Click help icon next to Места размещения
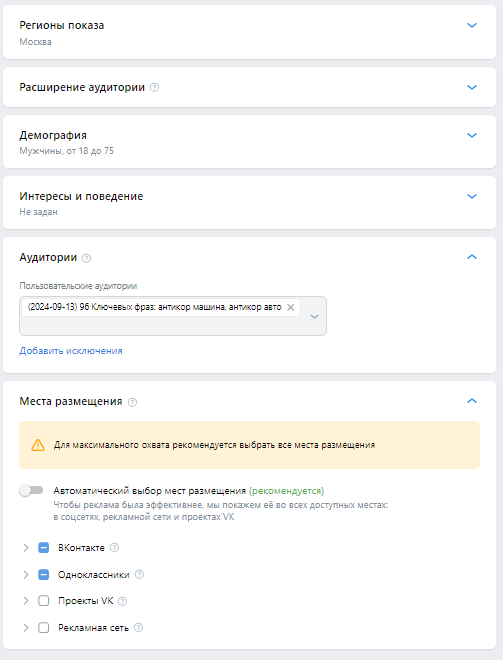This screenshot has height=660, width=503. pyautogui.click(x=132, y=402)
